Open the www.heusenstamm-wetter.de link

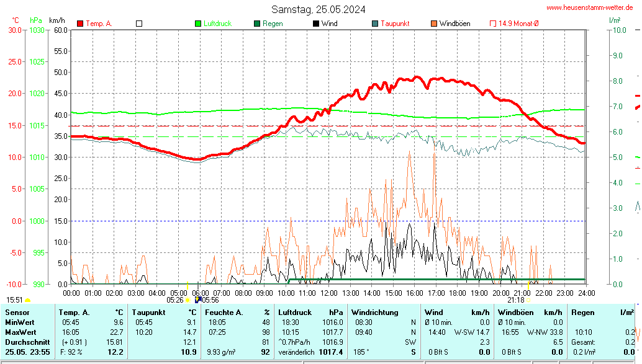click(x=591, y=7)
